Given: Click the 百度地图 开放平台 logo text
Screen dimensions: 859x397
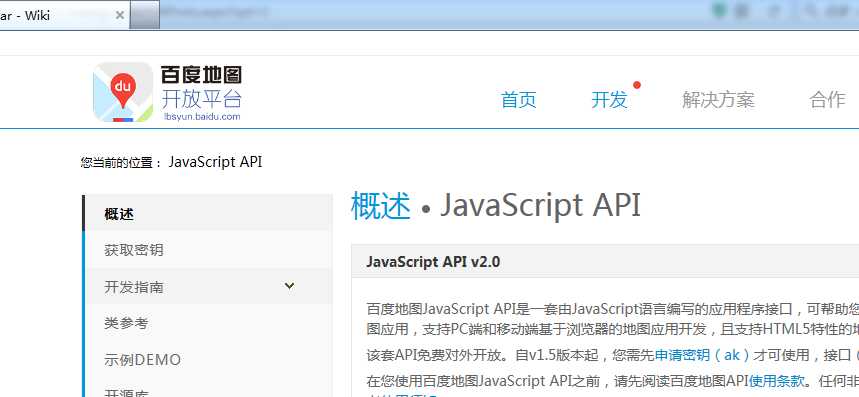Looking at the screenshot, I should [201, 87].
